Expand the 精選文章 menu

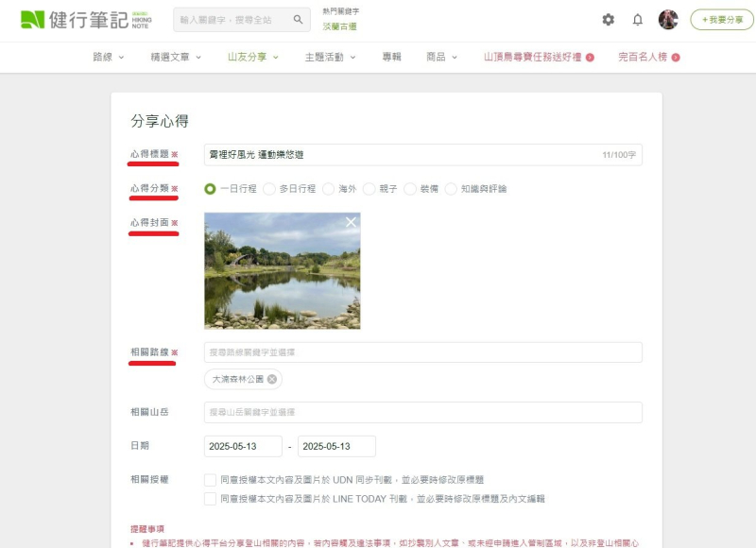(176, 58)
